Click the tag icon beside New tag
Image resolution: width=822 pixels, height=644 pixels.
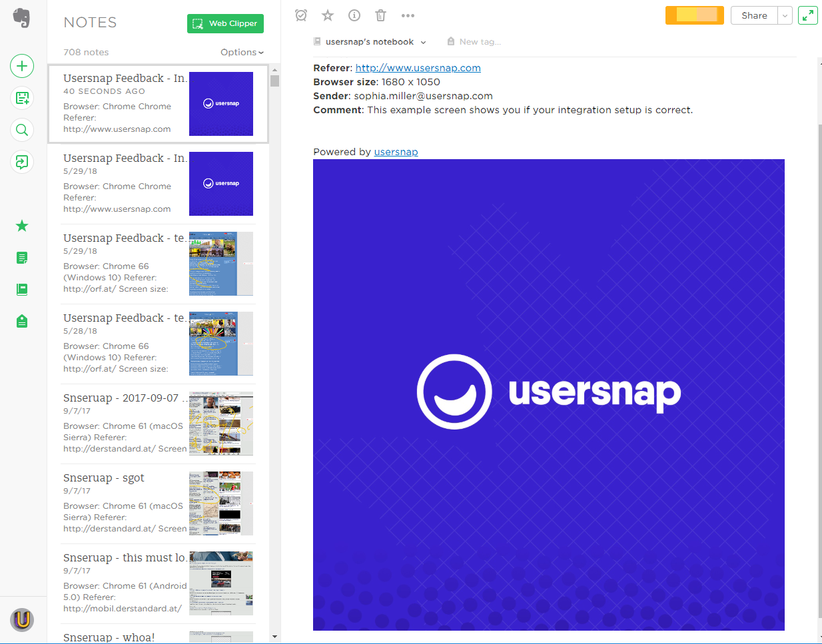[x=451, y=41]
